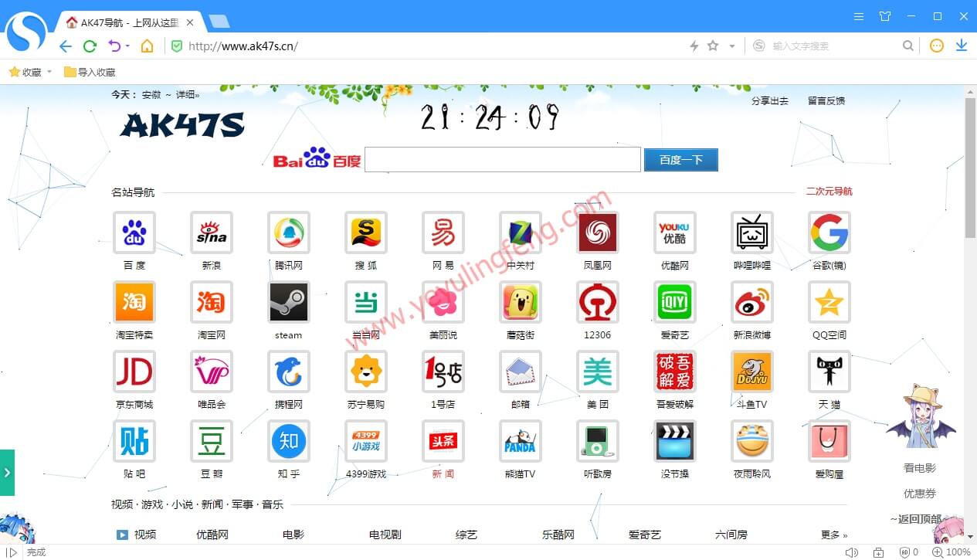Toggle the speed mode lightning icon
Viewport: 977px width, 560px height.
point(694,46)
